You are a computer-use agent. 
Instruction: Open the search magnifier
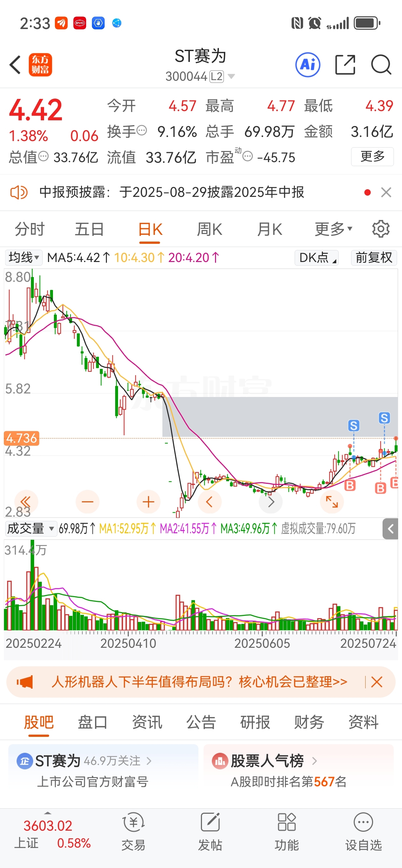point(381,64)
